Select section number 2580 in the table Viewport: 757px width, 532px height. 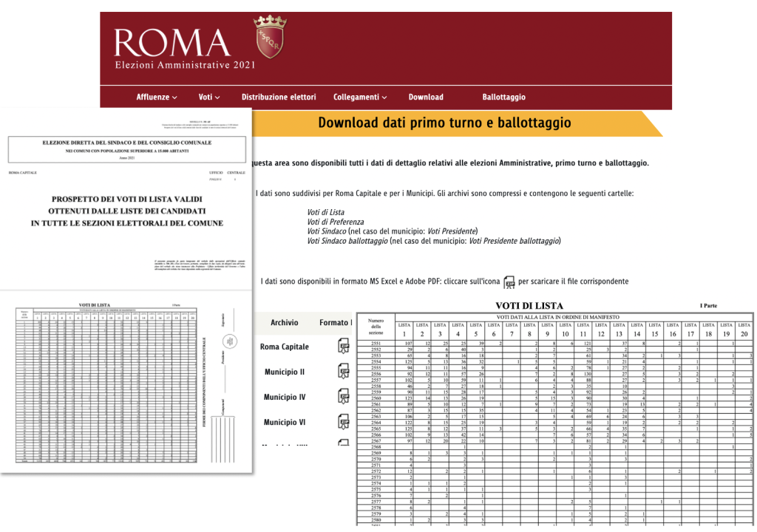click(376, 520)
